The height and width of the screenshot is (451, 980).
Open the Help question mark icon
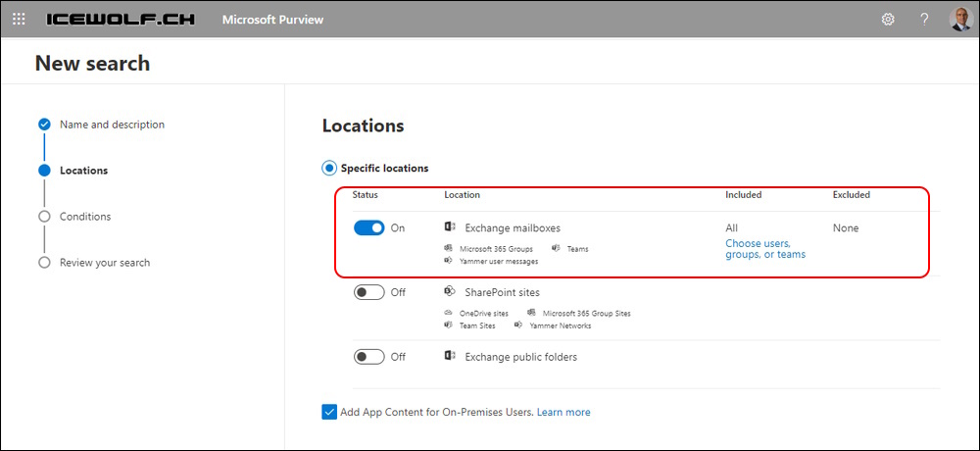pyautogui.click(x=924, y=20)
